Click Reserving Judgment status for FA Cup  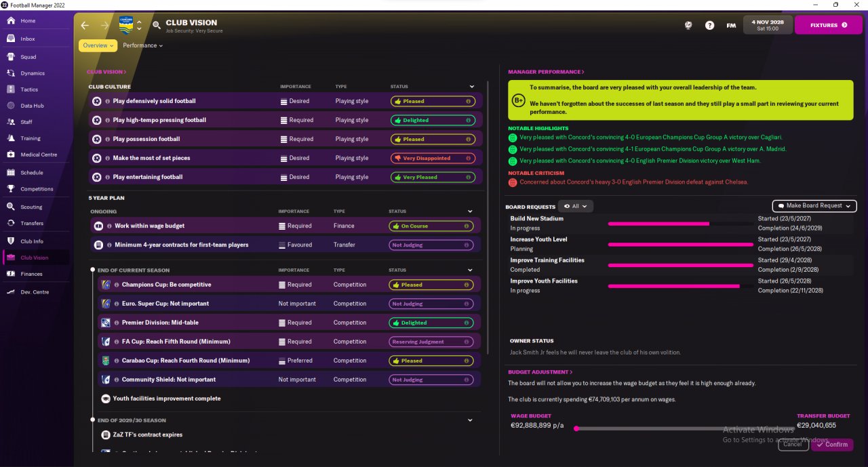(431, 342)
